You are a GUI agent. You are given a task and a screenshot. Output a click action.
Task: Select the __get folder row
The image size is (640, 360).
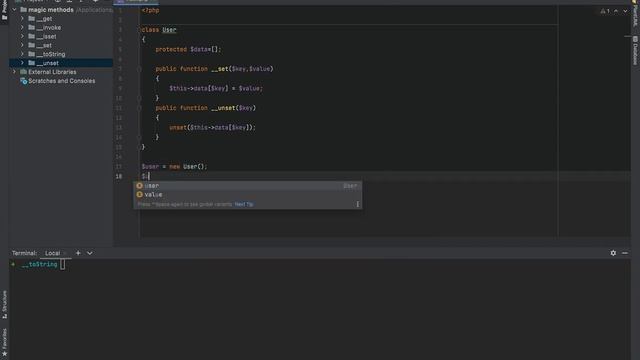click(x=61, y=18)
